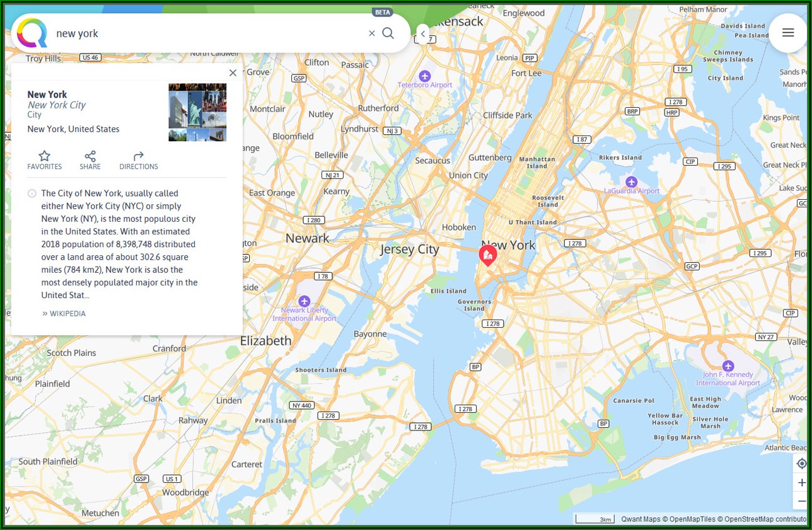The width and height of the screenshot is (812, 530).
Task: Click the Rikers Island label
Action: click(620, 158)
